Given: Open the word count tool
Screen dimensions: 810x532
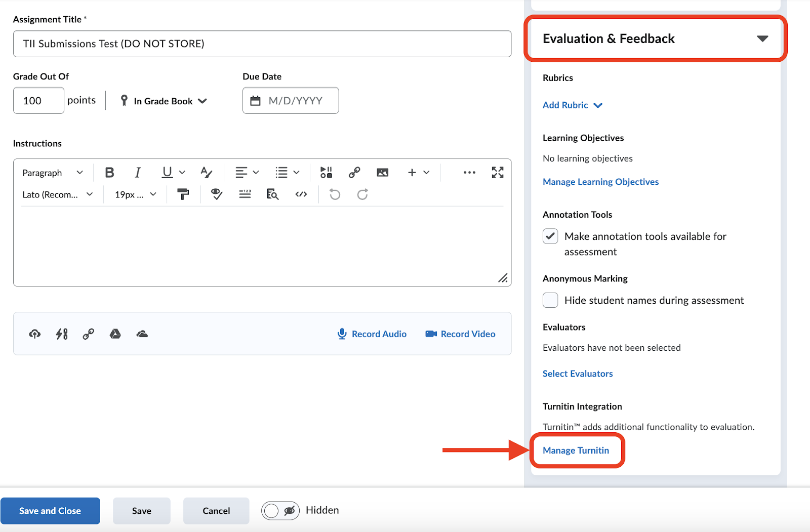Looking at the screenshot, I should (x=245, y=194).
